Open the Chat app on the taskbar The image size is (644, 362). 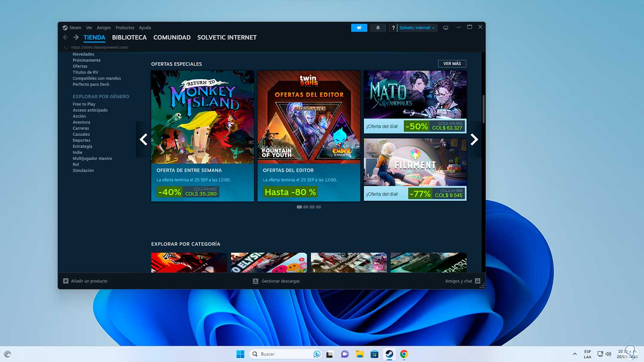(x=345, y=354)
